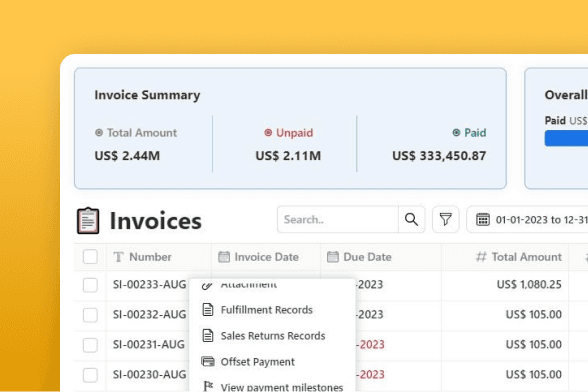Focus the Search input field

tap(338, 219)
